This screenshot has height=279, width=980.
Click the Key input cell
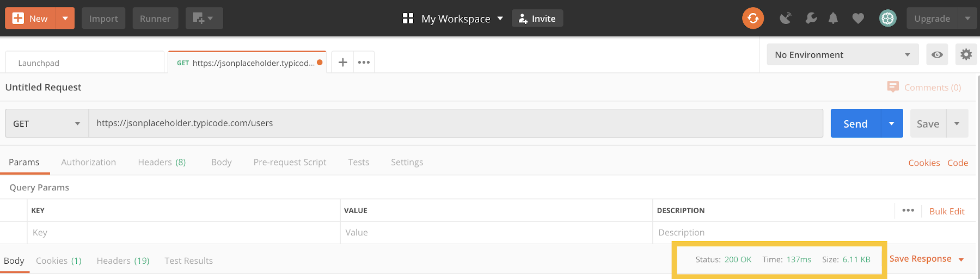tap(183, 232)
